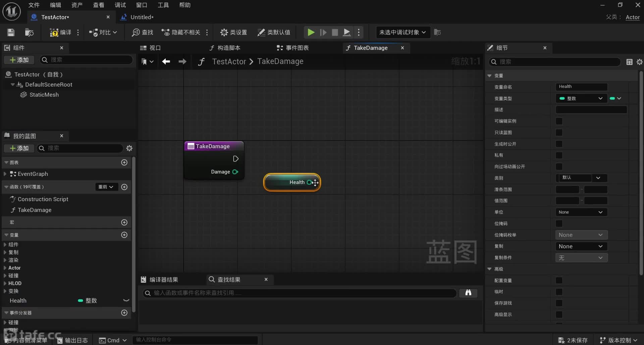Open the 编辑 menu
The width and height of the screenshot is (644, 345).
[x=55, y=5]
